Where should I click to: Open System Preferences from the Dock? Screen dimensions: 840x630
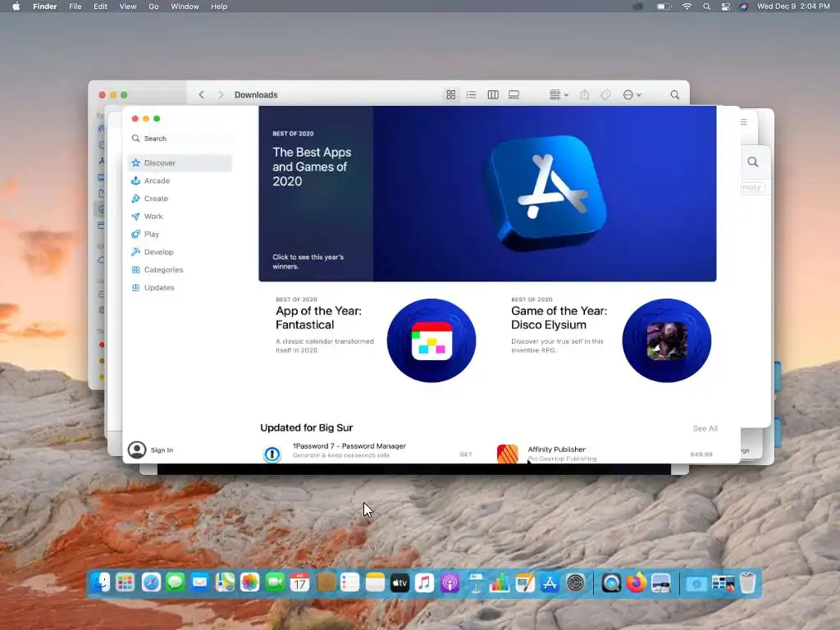[x=575, y=583]
